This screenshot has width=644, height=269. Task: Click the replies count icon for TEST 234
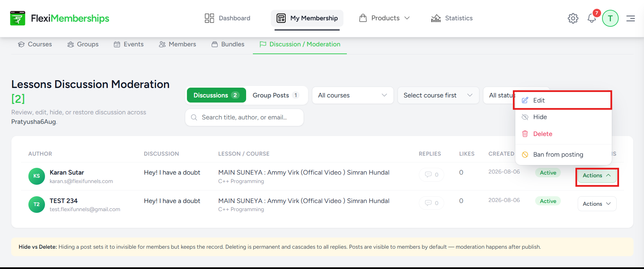tap(431, 203)
